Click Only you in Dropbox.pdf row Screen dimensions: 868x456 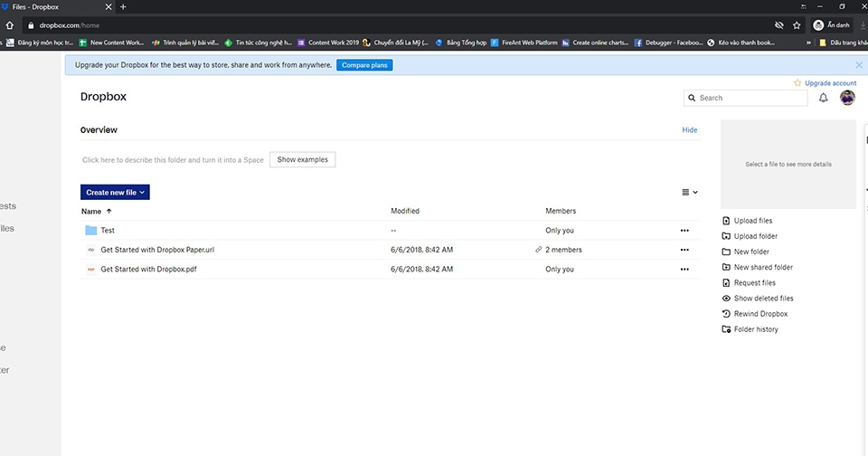(559, 270)
